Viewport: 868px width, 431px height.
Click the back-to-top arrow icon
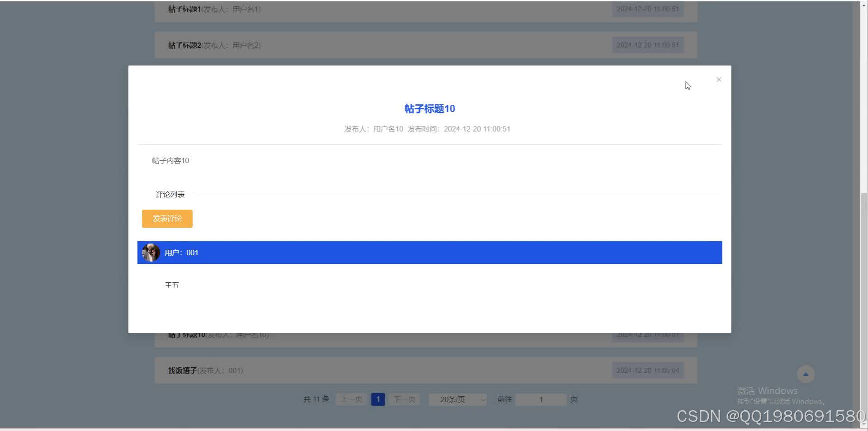click(x=806, y=374)
